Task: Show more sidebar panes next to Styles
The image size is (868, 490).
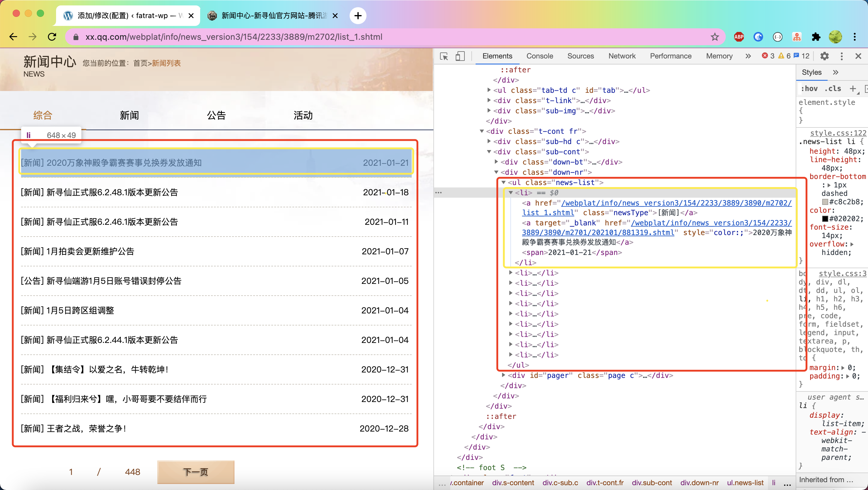Action: point(835,72)
